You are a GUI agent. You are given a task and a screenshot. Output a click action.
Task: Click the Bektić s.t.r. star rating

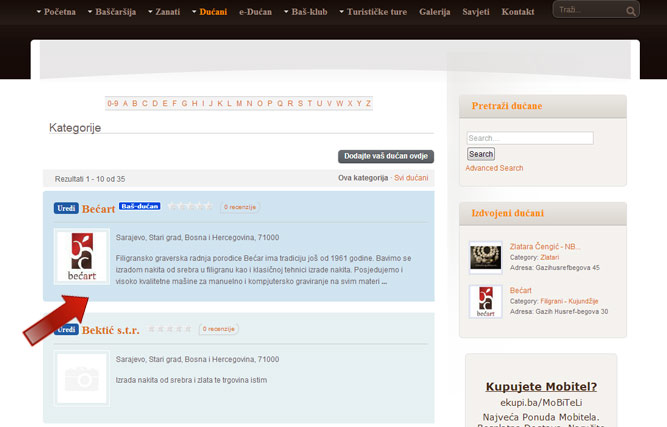click(169, 329)
